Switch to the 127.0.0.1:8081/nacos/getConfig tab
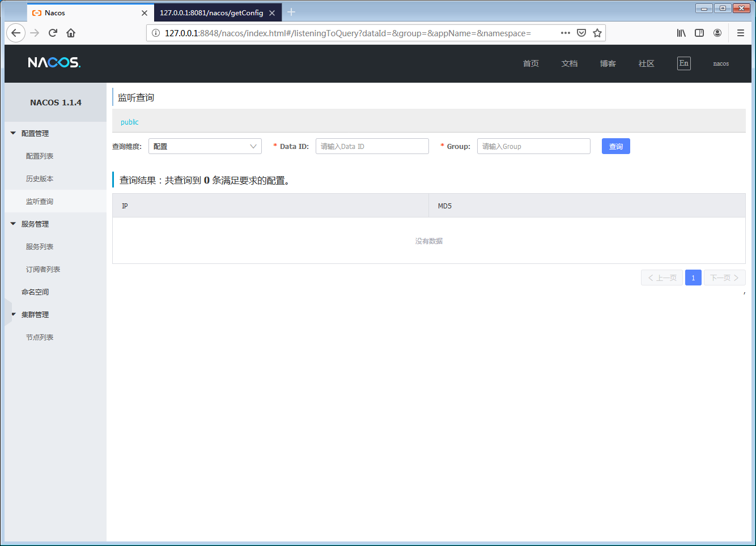 point(218,12)
